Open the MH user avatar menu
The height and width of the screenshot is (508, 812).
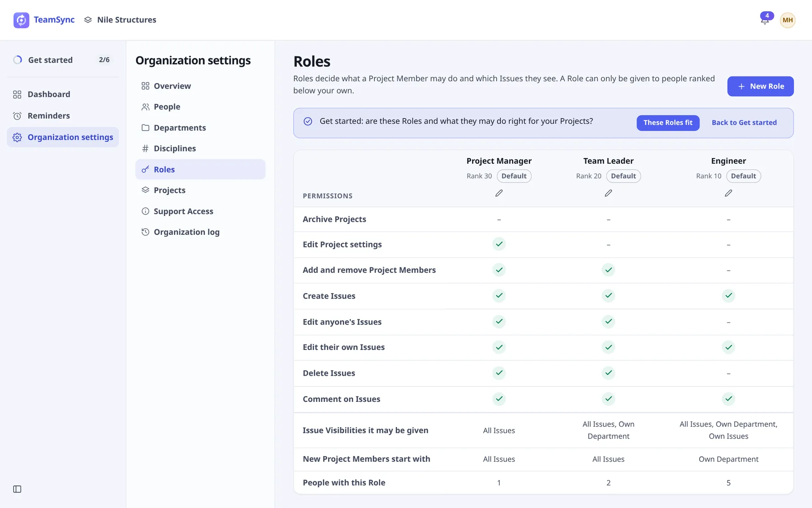point(788,20)
